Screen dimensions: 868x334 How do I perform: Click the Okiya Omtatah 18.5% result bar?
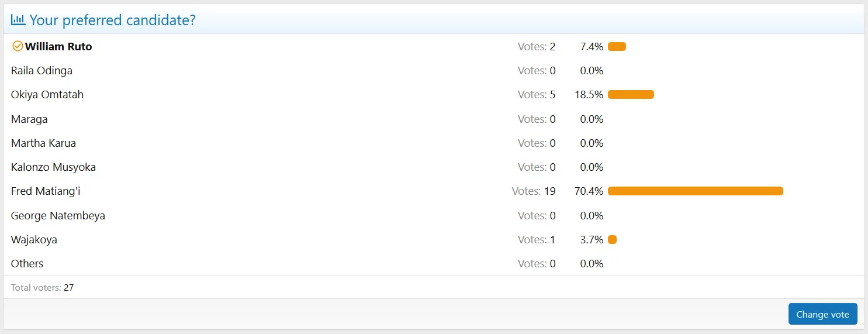(x=631, y=95)
